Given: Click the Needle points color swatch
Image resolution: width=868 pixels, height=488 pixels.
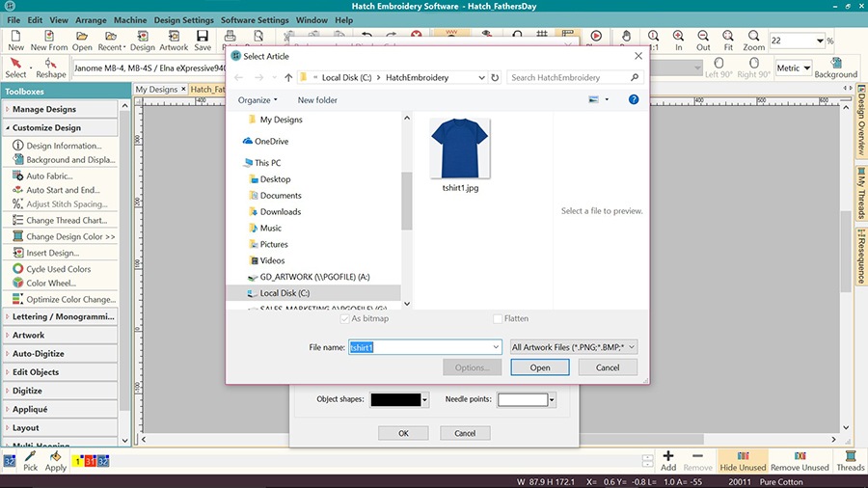Looking at the screenshot, I should tap(522, 399).
